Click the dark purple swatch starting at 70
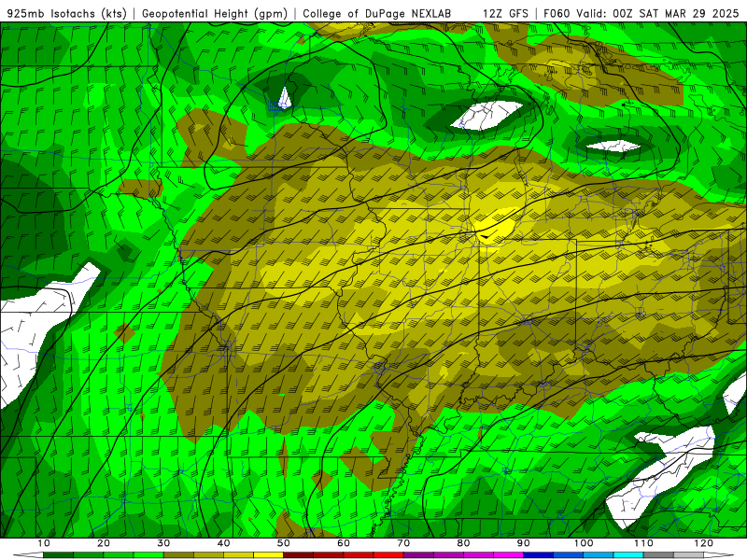 pyautogui.click(x=418, y=555)
